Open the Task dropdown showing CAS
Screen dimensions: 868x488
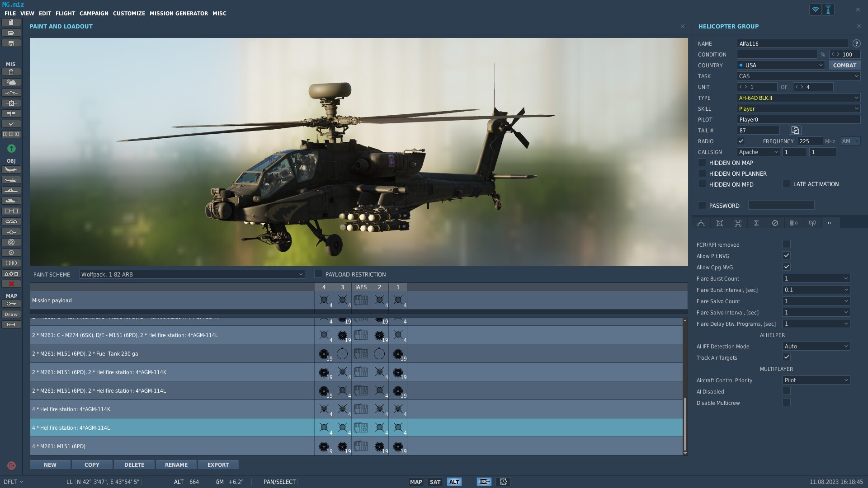point(799,76)
